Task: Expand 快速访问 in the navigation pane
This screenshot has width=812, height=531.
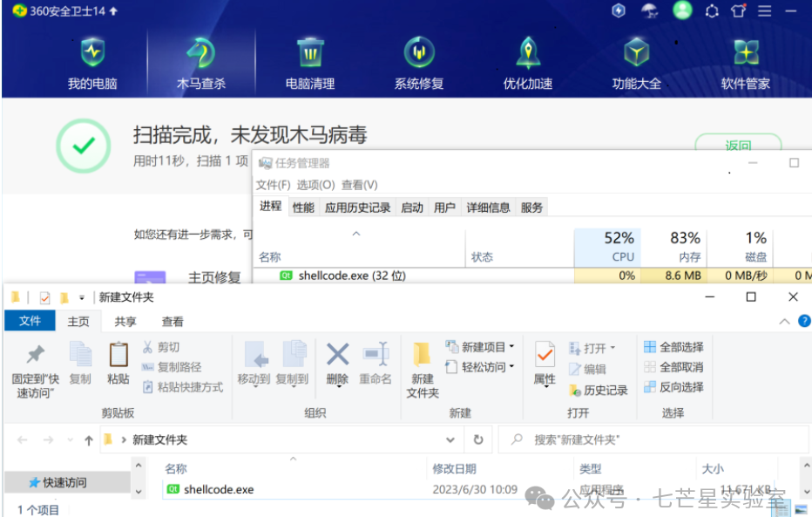Action: pos(17,481)
